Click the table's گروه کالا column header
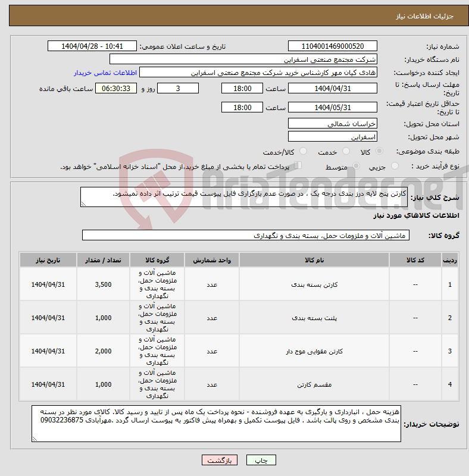The height and width of the screenshot is (476, 469). tap(157, 260)
